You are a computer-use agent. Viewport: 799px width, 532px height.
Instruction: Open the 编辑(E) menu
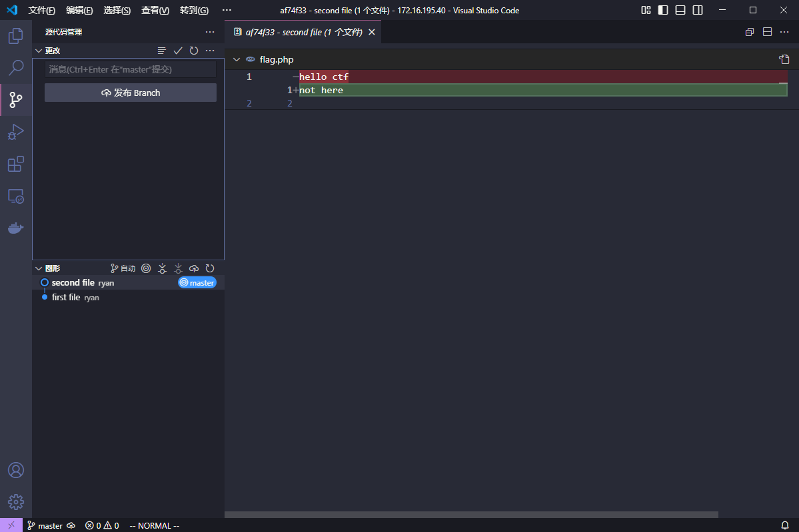click(x=79, y=10)
